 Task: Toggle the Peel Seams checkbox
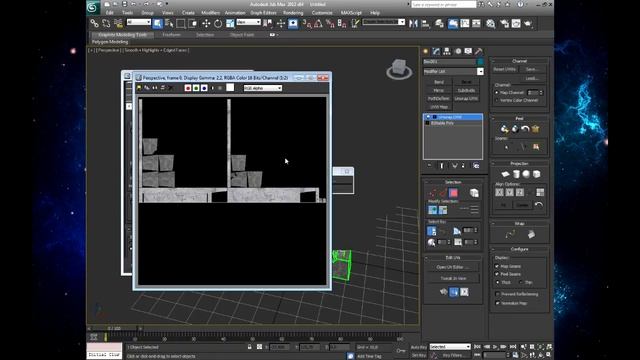click(x=497, y=274)
